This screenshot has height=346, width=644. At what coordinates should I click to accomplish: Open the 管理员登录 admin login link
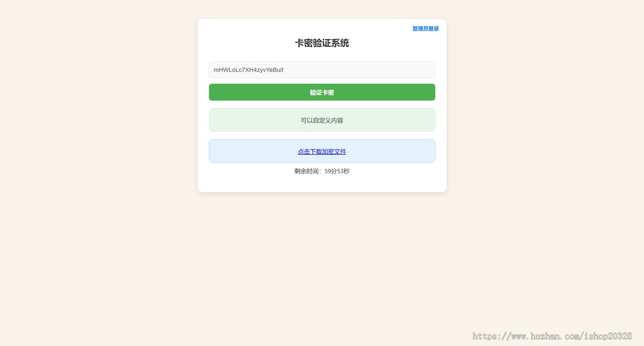pyautogui.click(x=426, y=29)
